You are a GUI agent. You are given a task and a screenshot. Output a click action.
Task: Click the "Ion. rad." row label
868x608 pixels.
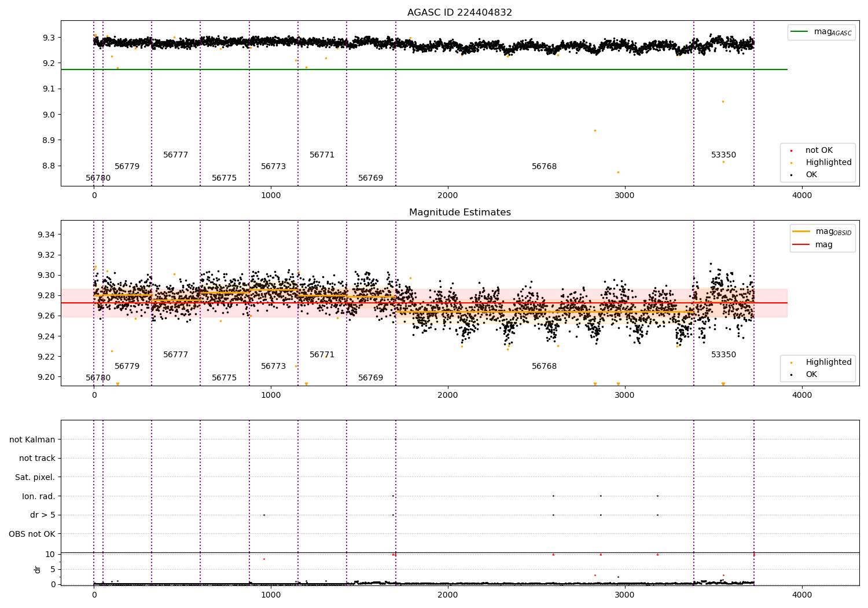[39, 496]
